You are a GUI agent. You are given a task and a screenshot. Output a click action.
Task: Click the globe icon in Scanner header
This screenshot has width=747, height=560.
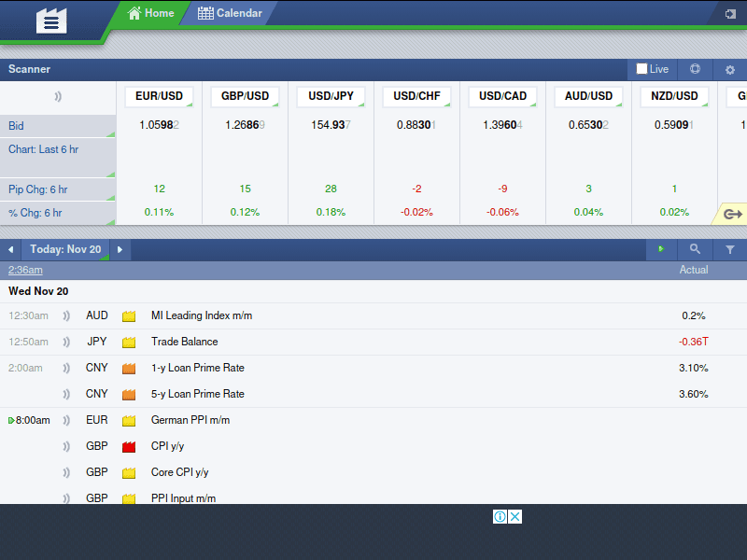coord(694,69)
